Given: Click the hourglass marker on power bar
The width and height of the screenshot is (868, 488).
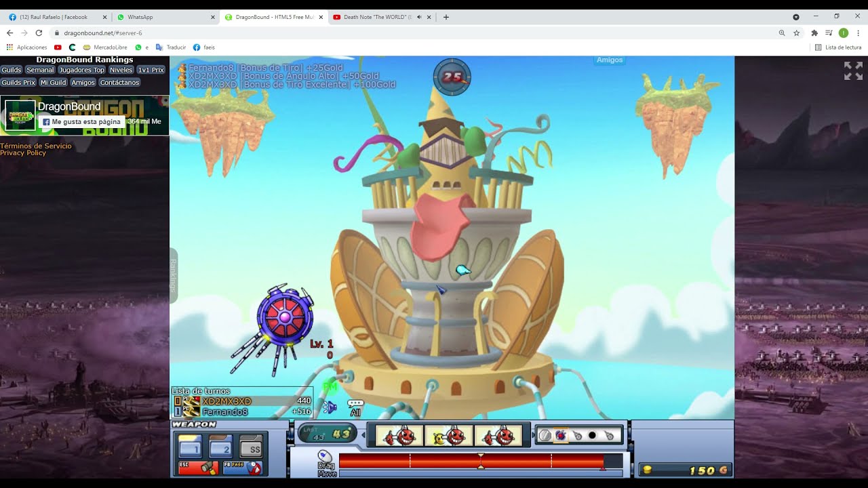Looking at the screenshot, I should [481, 462].
